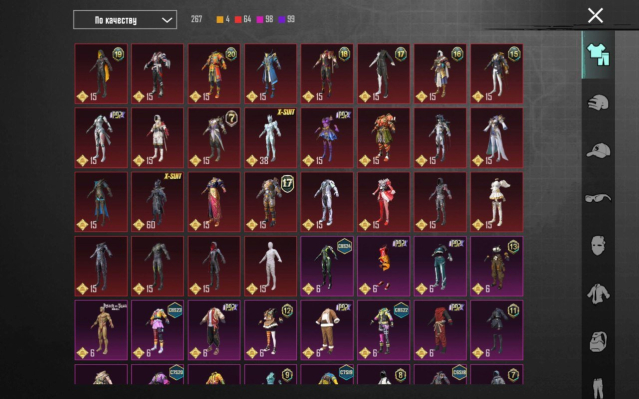The image size is (639, 399).
Task: Open the 'По качеству' sort dropdown
Action: tap(125, 20)
